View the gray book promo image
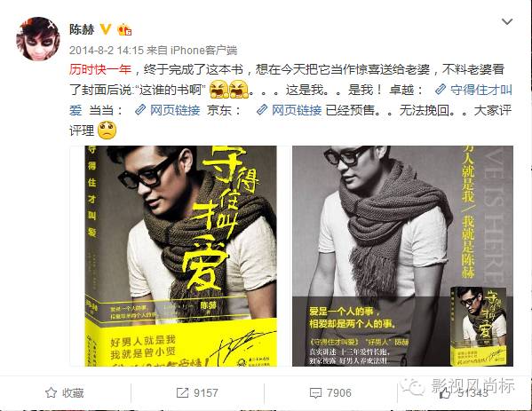The height and width of the screenshot is (411, 532). 402,256
